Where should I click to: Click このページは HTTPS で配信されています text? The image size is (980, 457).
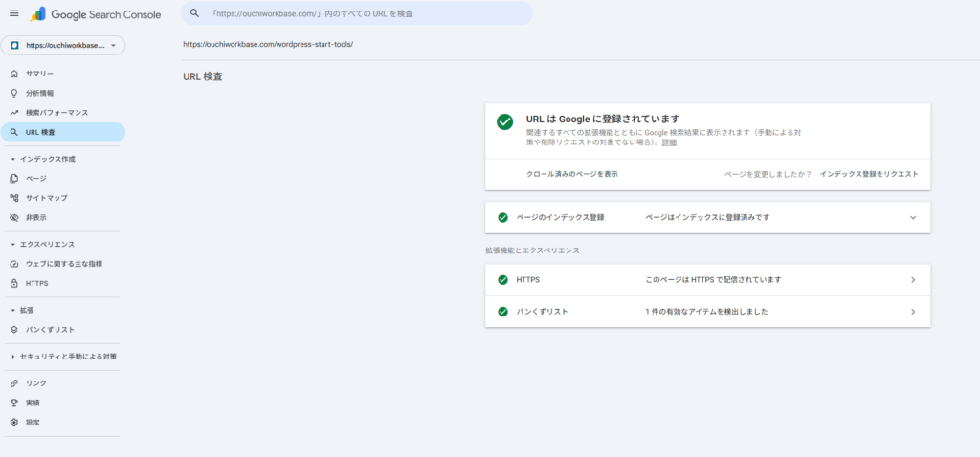coord(713,280)
